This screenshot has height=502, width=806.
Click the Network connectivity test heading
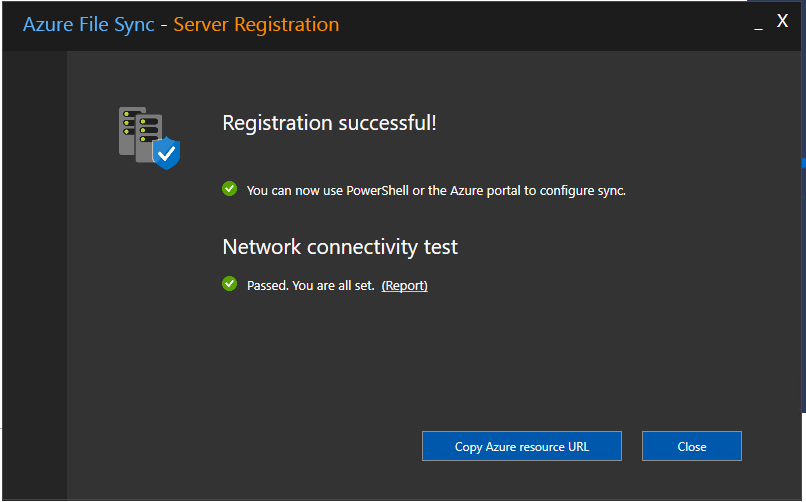(x=340, y=247)
